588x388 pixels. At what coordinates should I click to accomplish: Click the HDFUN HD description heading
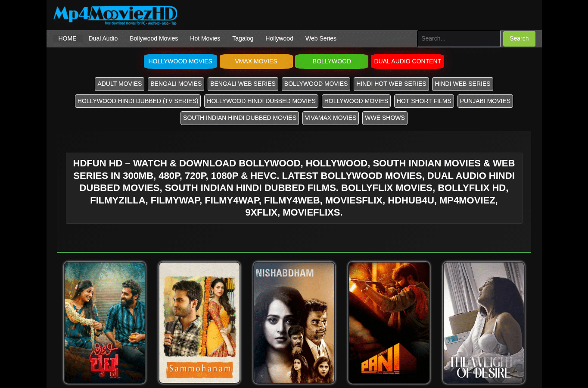294,188
